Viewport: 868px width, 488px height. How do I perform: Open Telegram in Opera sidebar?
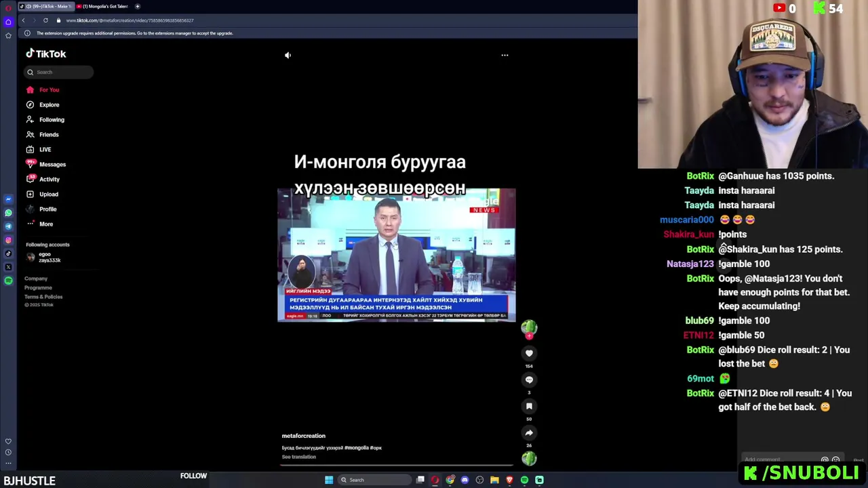point(8,226)
